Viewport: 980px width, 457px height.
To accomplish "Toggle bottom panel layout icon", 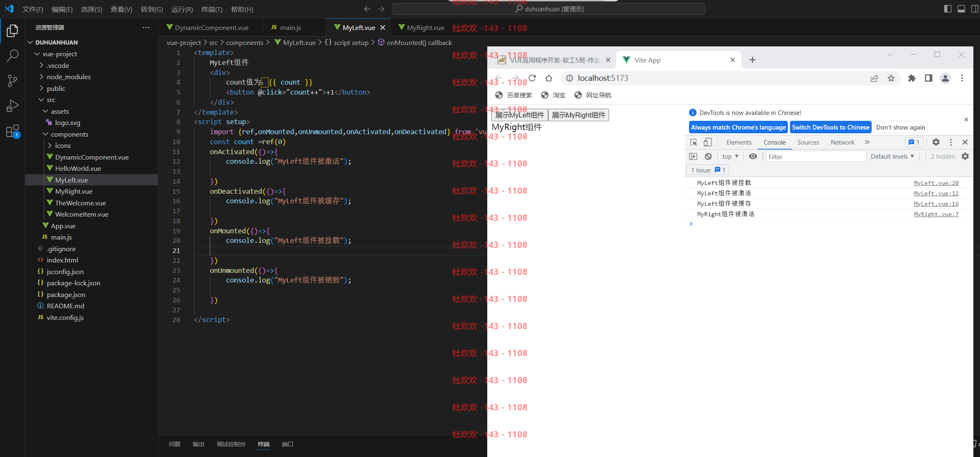I will 961,9.
